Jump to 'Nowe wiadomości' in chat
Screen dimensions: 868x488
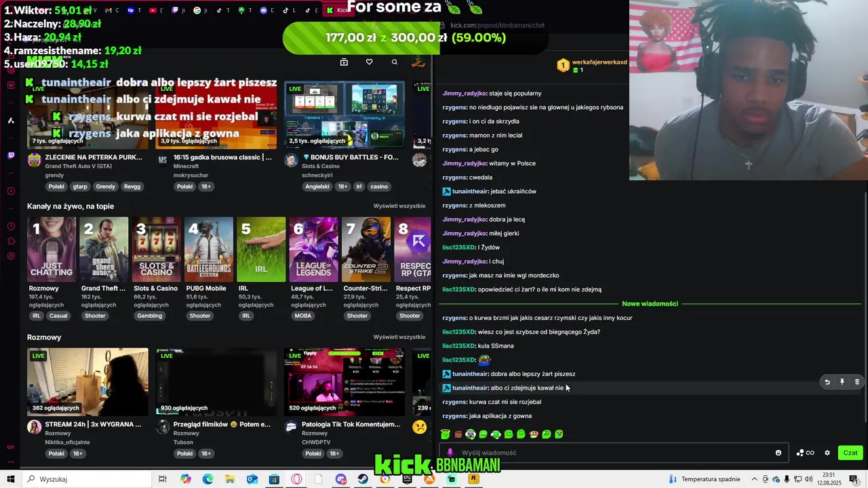[x=650, y=304]
